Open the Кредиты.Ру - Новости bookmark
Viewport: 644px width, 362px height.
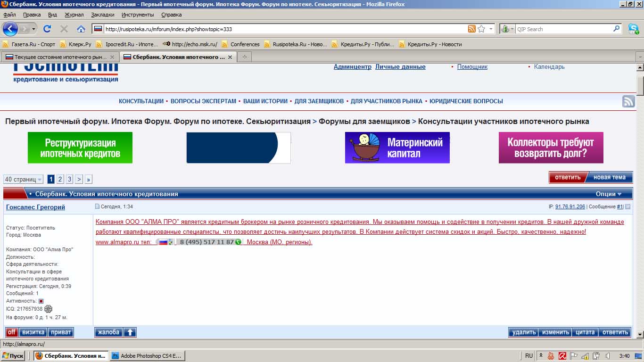coord(430,44)
